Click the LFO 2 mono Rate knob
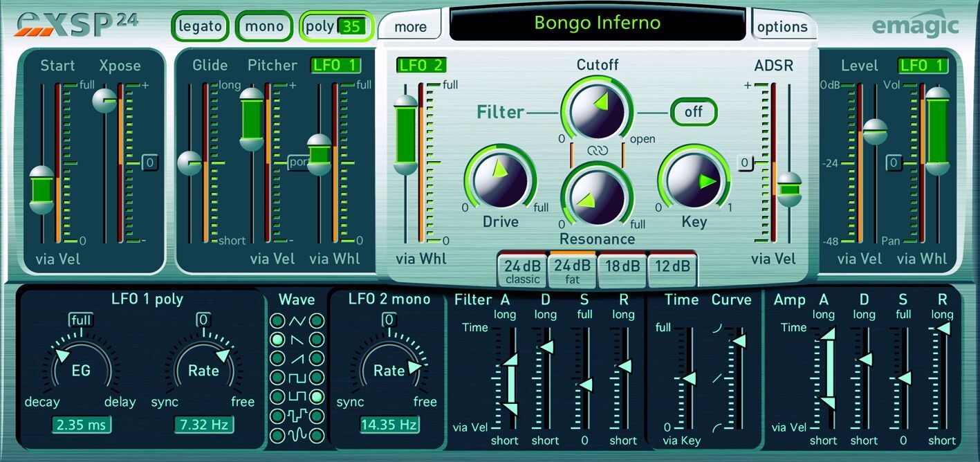980x462 pixels. point(389,370)
